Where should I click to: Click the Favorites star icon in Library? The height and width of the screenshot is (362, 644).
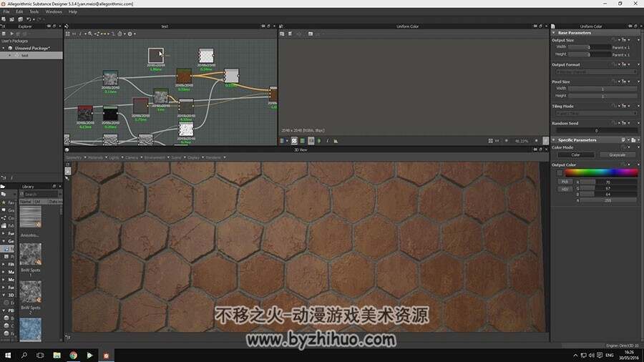tap(4, 202)
